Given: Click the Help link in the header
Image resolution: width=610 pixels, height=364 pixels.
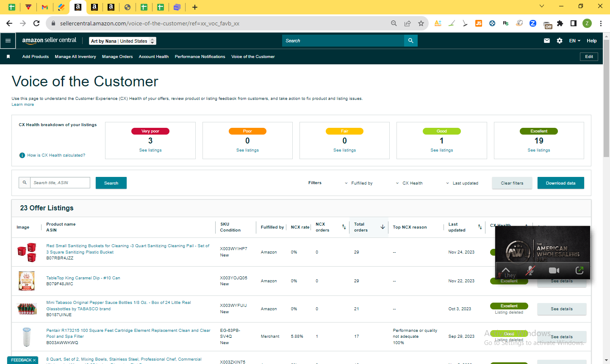Looking at the screenshot, I should tap(592, 41).
